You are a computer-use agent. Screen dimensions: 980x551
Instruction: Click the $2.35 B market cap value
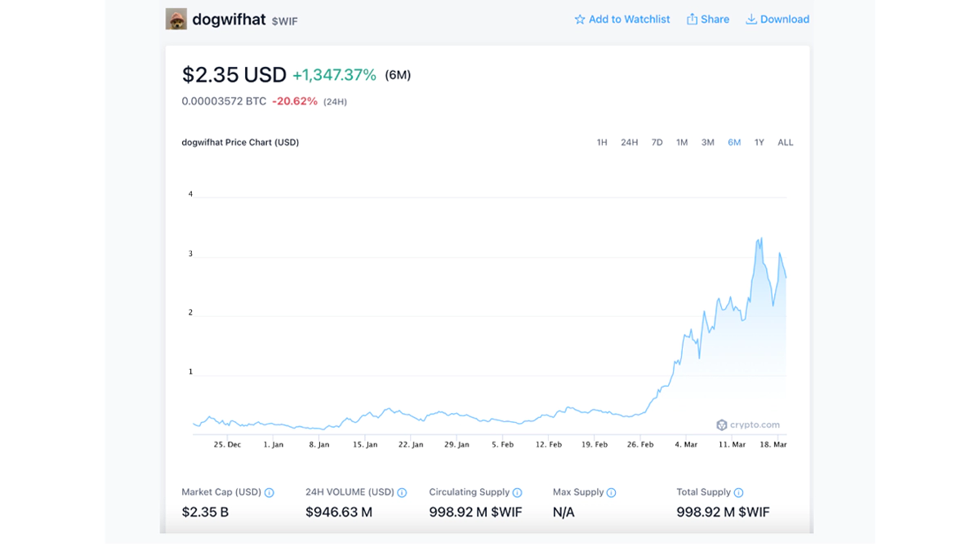coord(205,513)
